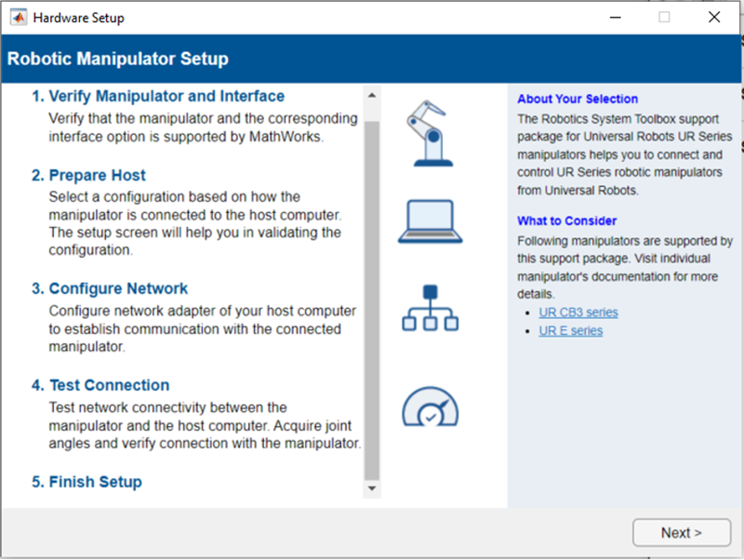744x560 pixels.
Task: Open the UR CB3 series link
Action: pyautogui.click(x=578, y=313)
